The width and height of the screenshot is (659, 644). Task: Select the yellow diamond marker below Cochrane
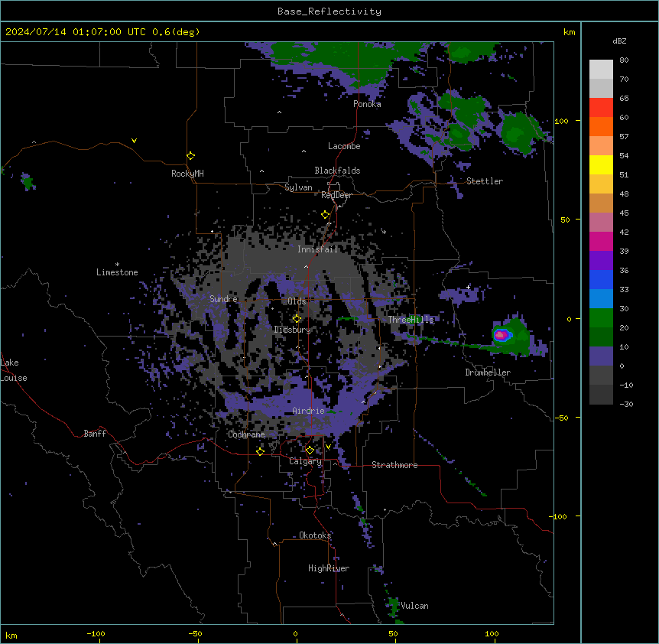click(260, 451)
